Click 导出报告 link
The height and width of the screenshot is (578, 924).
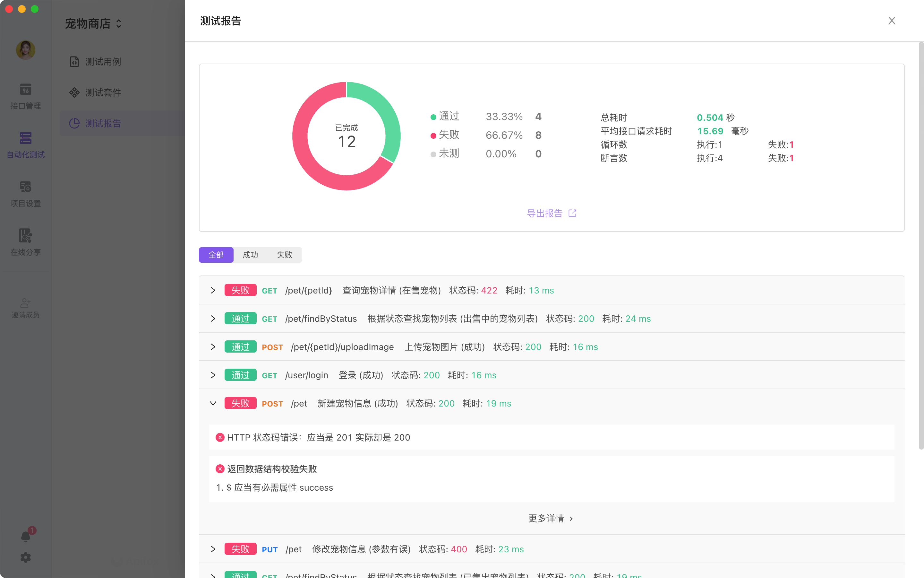point(544,213)
